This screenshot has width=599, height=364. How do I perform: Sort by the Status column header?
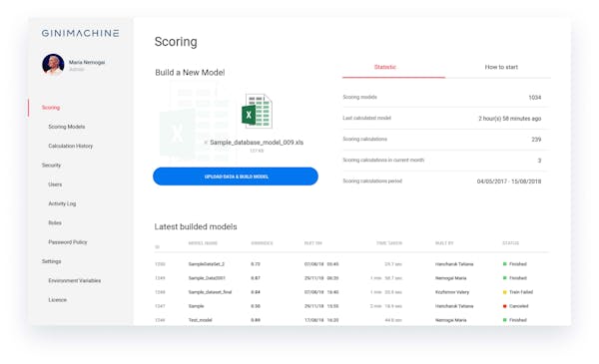(x=511, y=243)
